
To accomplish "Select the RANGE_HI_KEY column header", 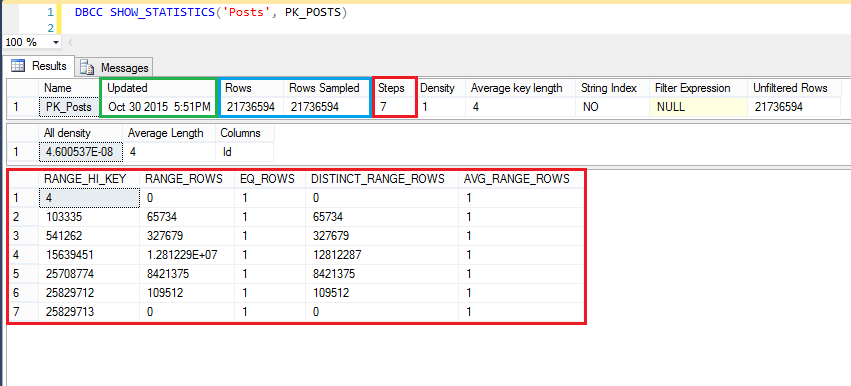I will tap(89, 180).
